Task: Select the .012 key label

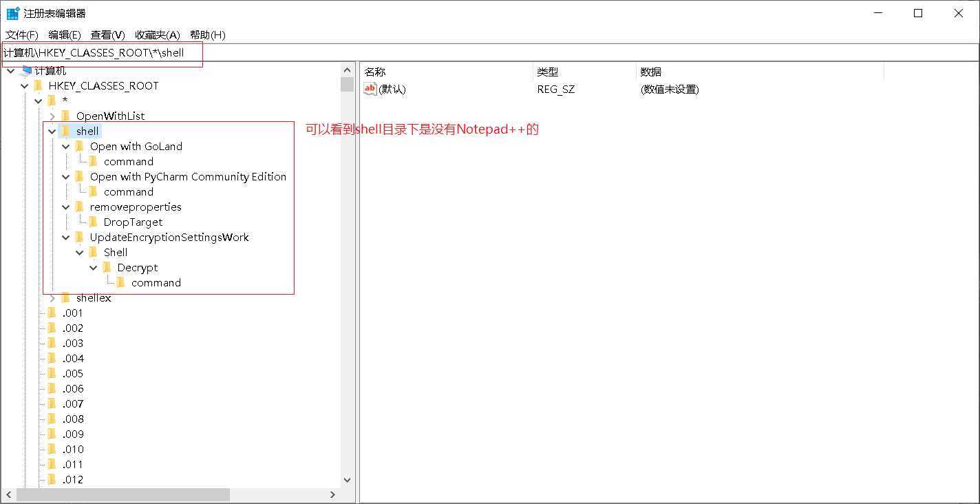Action: pyautogui.click(x=73, y=479)
